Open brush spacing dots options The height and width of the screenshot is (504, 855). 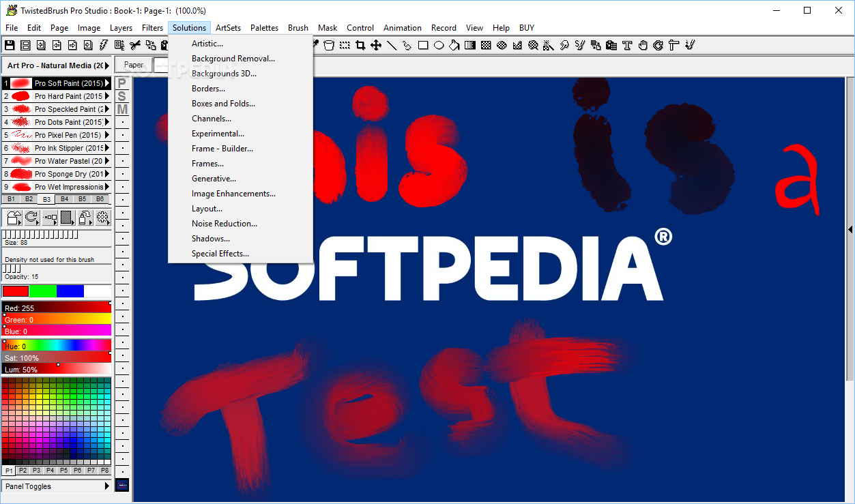[50, 218]
